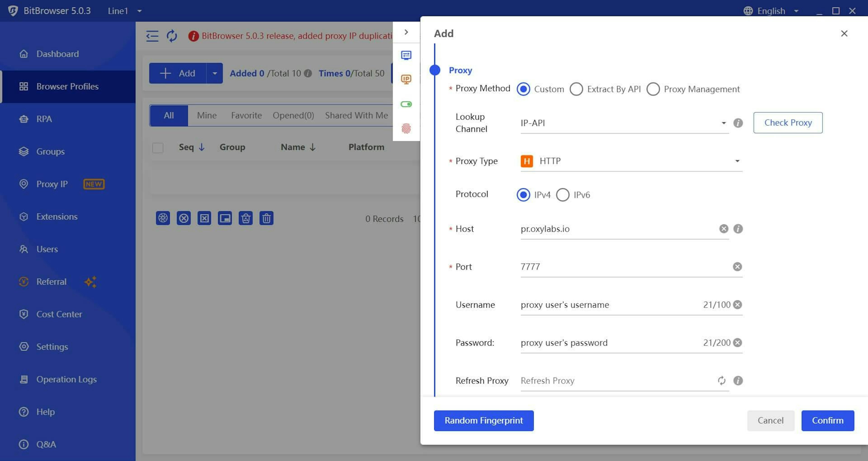Screen dimensions: 868x461
Task: Click the first blue batch action icon
Action: point(163,218)
